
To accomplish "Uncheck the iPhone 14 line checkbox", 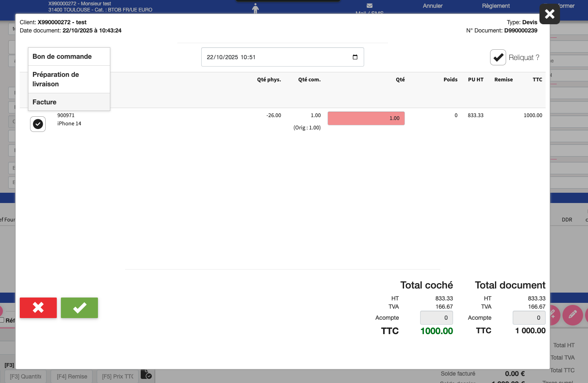I will pos(38,124).
